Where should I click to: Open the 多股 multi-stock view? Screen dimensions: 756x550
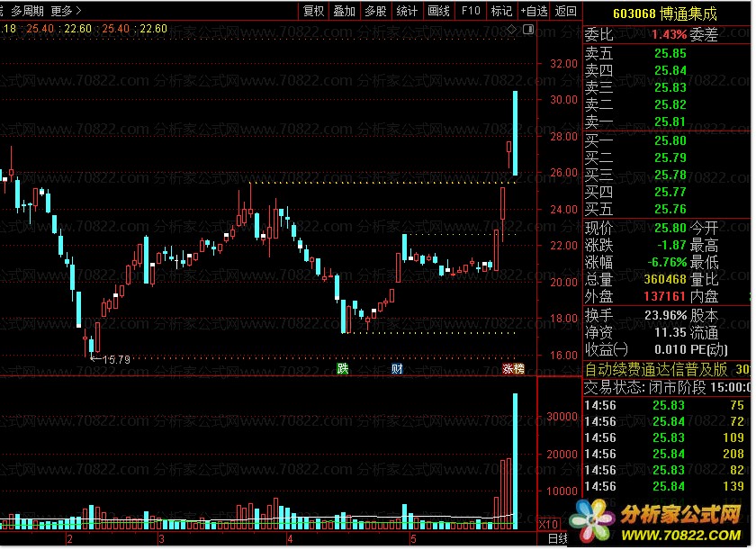[375, 11]
